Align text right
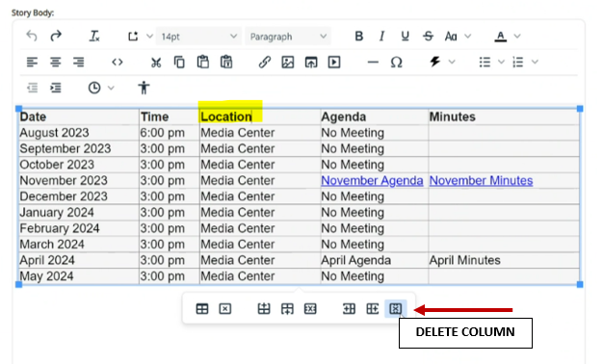The height and width of the screenshot is (364, 603). point(79,62)
